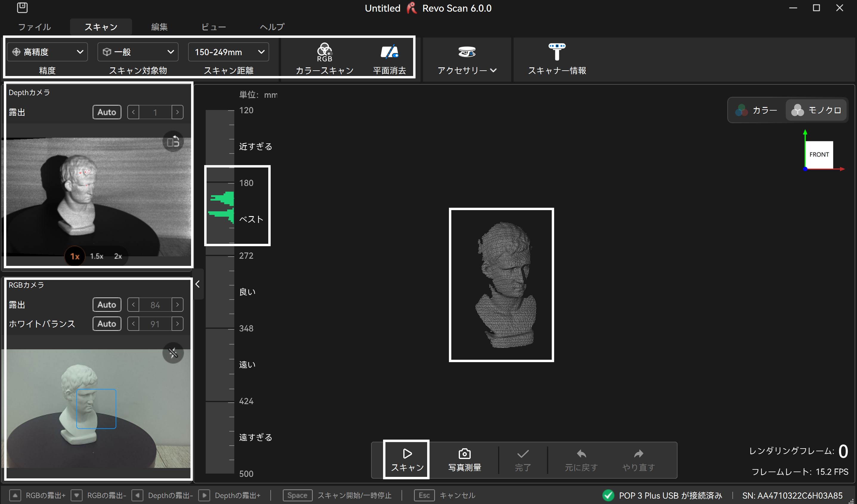Click the save icon in title bar

point(22,7)
